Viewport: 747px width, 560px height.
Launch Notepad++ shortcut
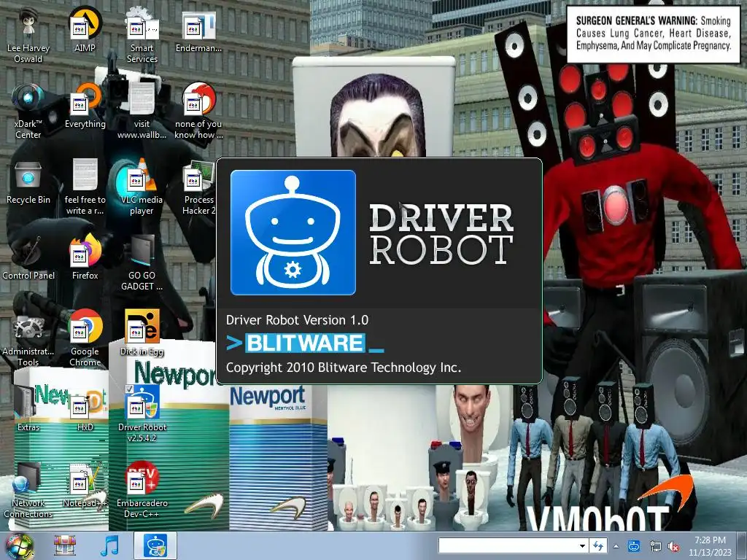coord(85,485)
